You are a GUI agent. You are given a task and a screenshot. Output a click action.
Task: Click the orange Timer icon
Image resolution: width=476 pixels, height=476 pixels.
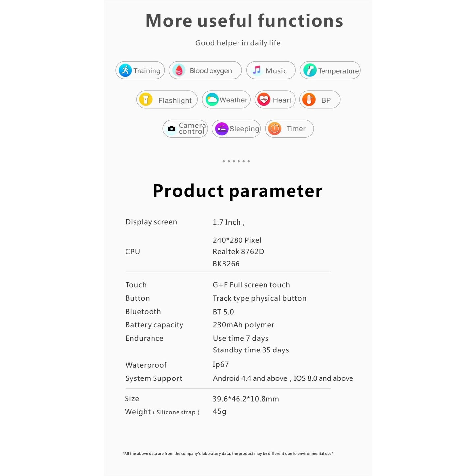pyautogui.click(x=274, y=129)
